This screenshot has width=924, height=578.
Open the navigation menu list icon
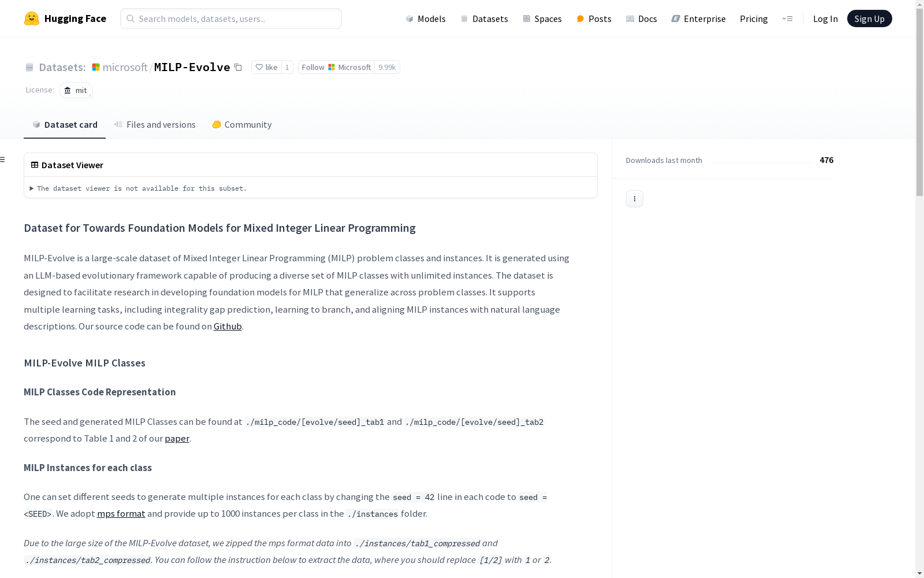pyautogui.click(x=787, y=18)
